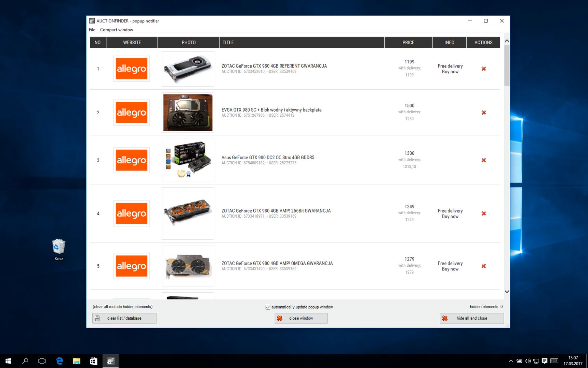Remove EVGA GTX 980 SC row via red X
This screenshot has height=368, width=588.
click(483, 113)
